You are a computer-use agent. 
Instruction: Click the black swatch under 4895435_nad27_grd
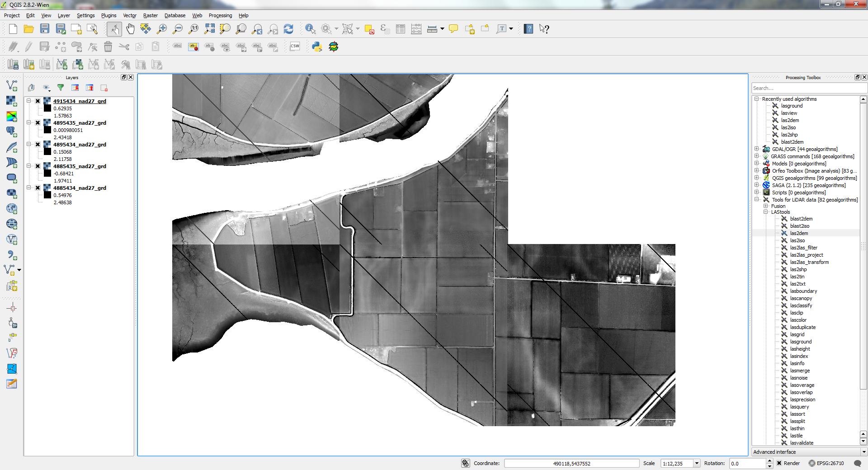(x=47, y=130)
